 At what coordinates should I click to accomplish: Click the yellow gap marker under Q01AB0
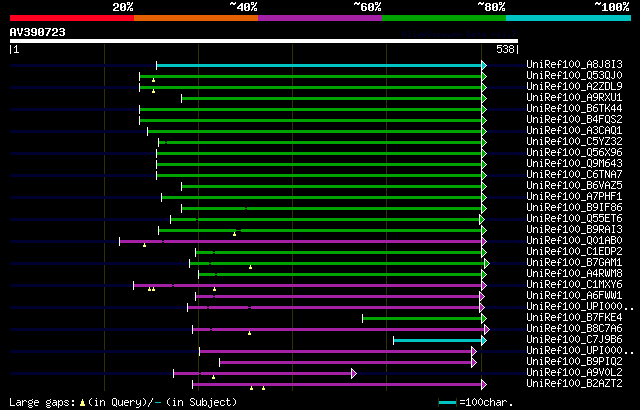[x=144, y=245]
